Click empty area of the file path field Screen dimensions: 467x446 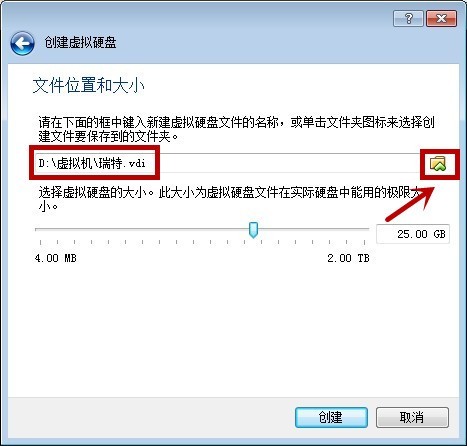pyautogui.click(x=287, y=163)
